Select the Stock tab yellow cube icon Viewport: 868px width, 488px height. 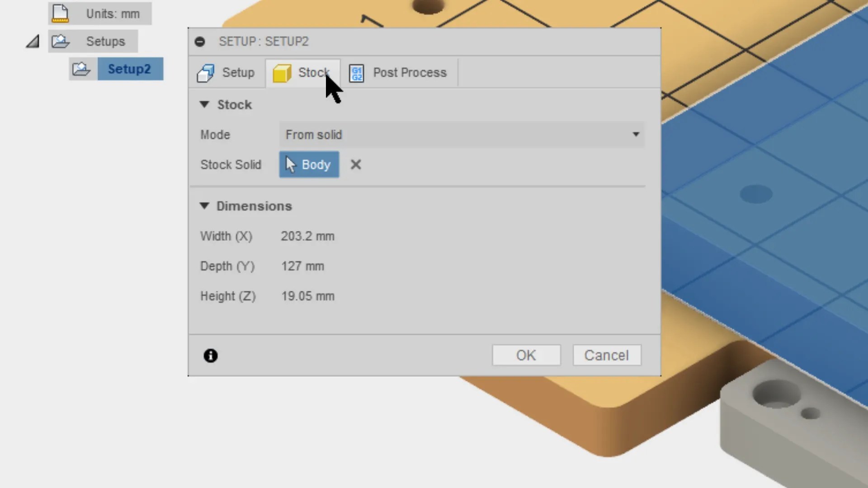pyautogui.click(x=282, y=73)
